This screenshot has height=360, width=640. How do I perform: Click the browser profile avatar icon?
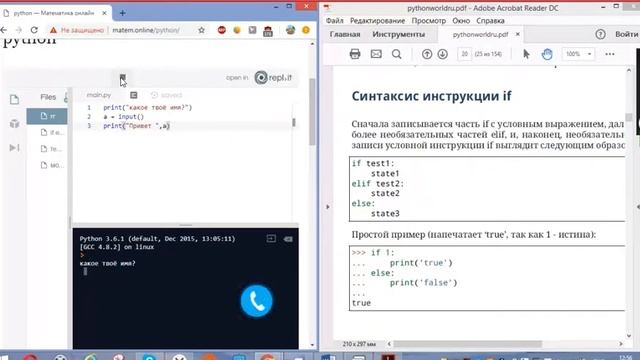coord(291,30)
